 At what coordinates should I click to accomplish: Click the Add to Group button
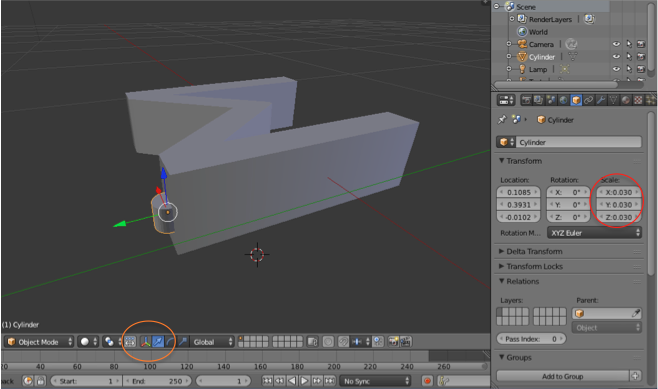click(x=563, y=376)
